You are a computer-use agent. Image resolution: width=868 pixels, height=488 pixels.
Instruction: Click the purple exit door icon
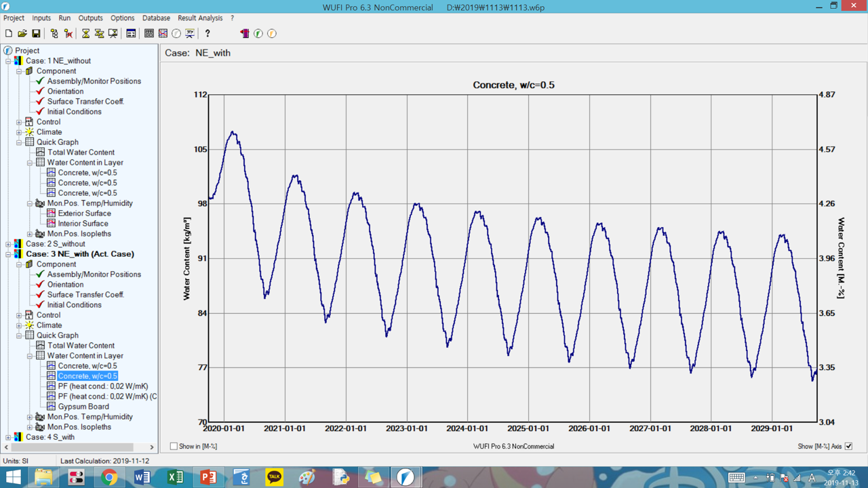(x=244, y=33)
